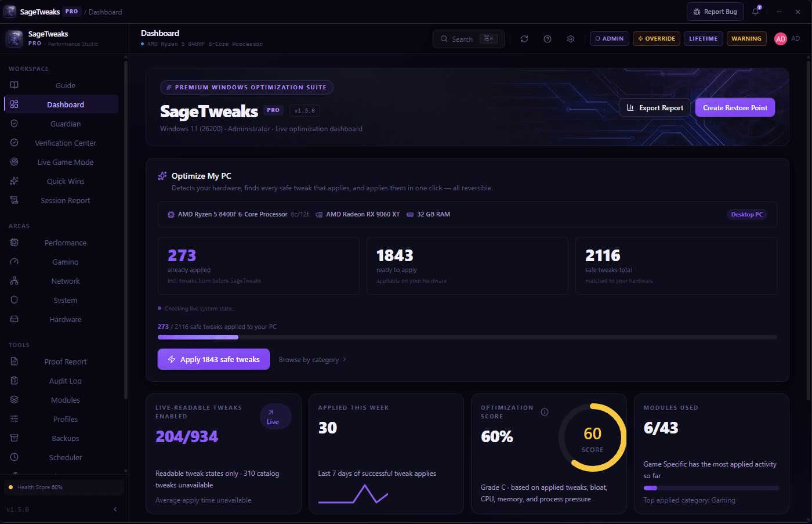The width and height of the screenshot is (812, 524).
Task: Click the Desktop PC tag
Action: (746, 215)
